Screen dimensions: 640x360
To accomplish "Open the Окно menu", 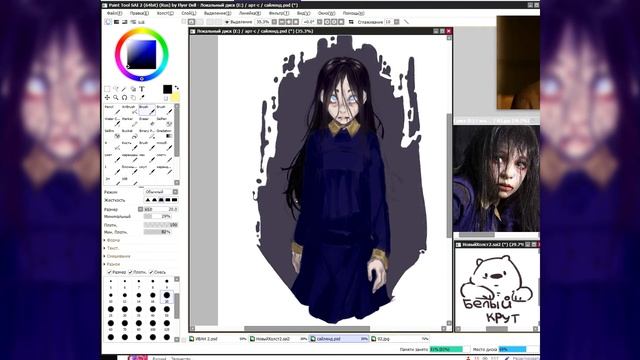I will (326, 13).
